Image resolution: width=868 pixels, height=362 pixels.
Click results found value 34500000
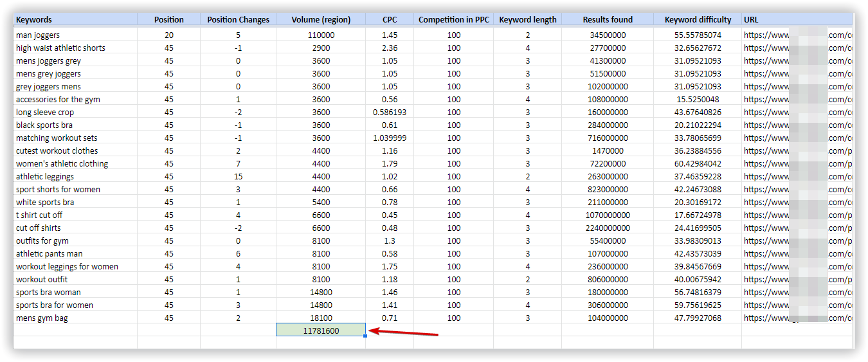tap(608, 35)
